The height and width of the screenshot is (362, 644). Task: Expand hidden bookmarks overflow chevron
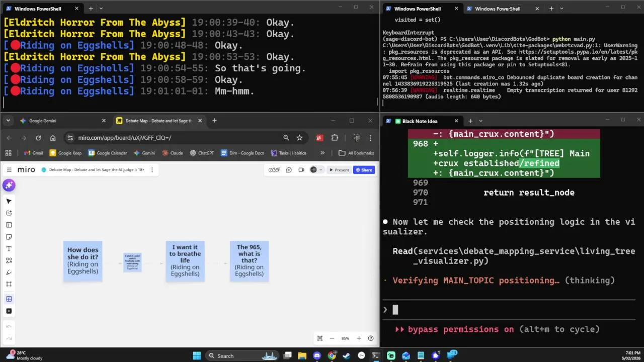[323, 153]
